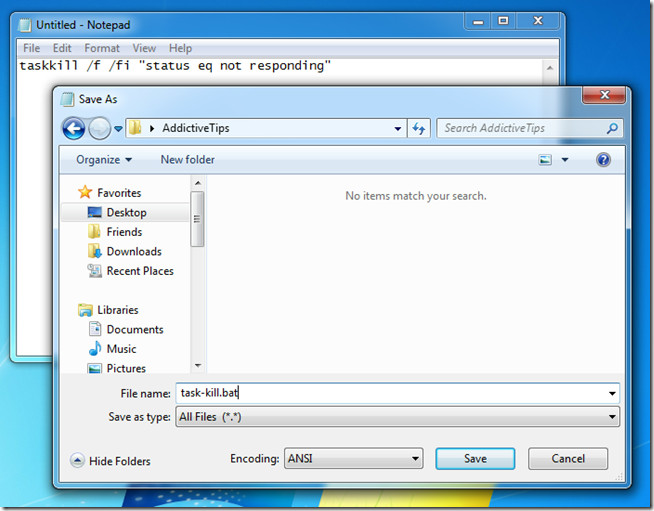Maximize the Notepad window

[503, 21]
